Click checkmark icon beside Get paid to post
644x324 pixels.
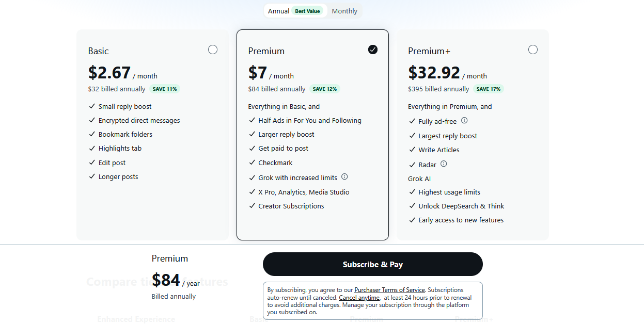(252, 148)
